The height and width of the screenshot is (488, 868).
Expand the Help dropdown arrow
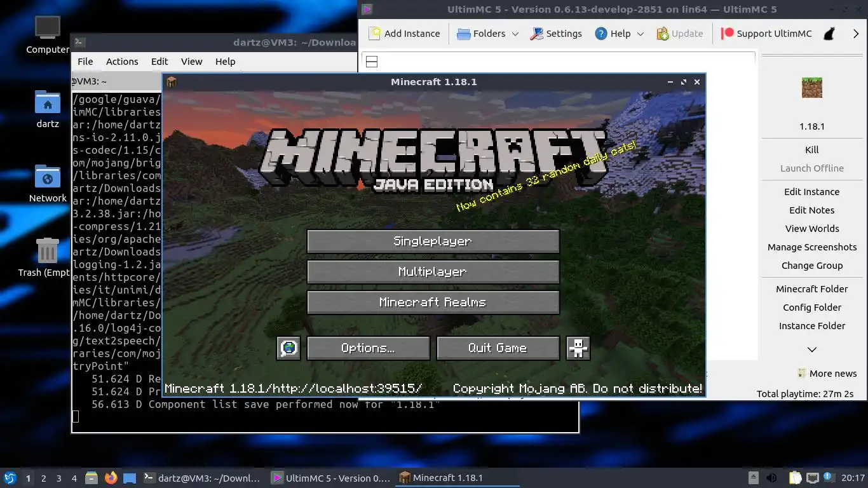tap(641, 34)
